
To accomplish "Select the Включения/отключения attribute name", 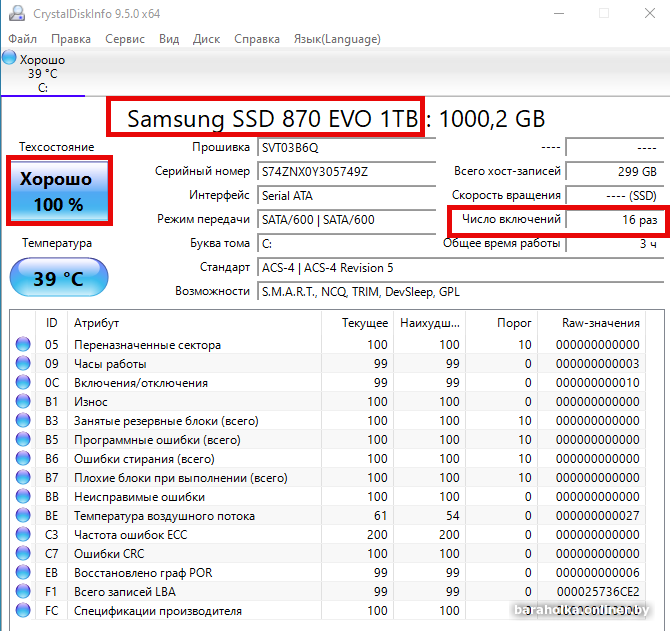I will tap(141, 383).
